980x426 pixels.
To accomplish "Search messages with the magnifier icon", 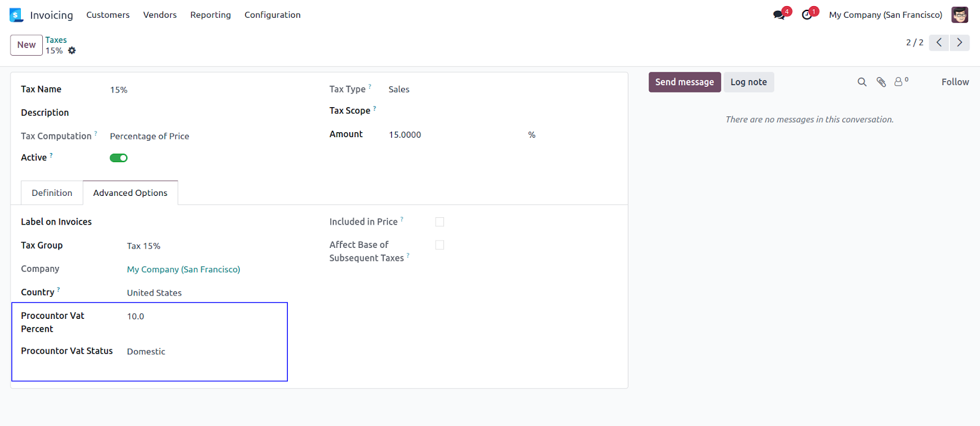I will point(862,82).
